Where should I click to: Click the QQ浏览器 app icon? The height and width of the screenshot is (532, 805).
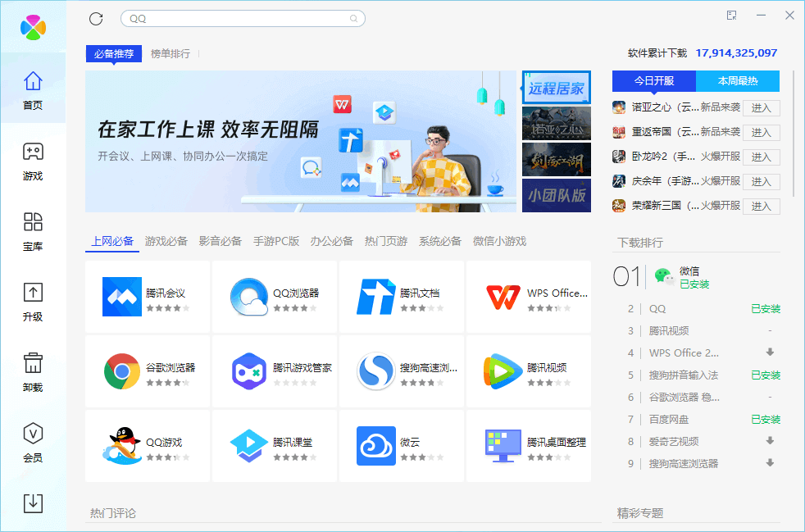pos(249,297)
